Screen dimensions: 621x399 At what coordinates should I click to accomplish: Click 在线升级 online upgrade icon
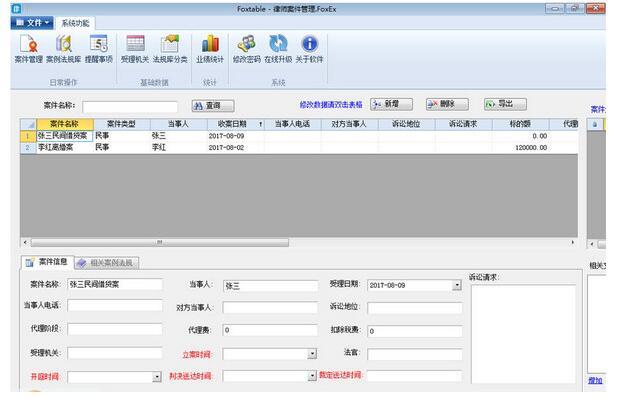[x=278, y=49]
